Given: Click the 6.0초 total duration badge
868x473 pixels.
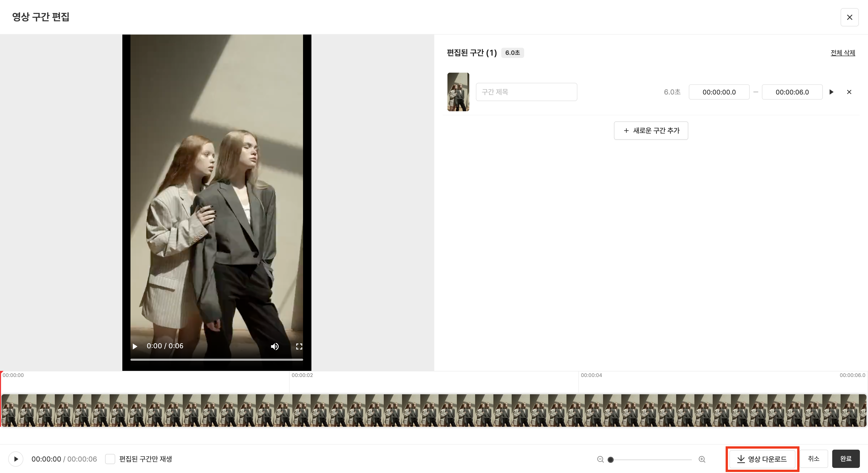Looking at the screenshot, I should click(512, 53).
